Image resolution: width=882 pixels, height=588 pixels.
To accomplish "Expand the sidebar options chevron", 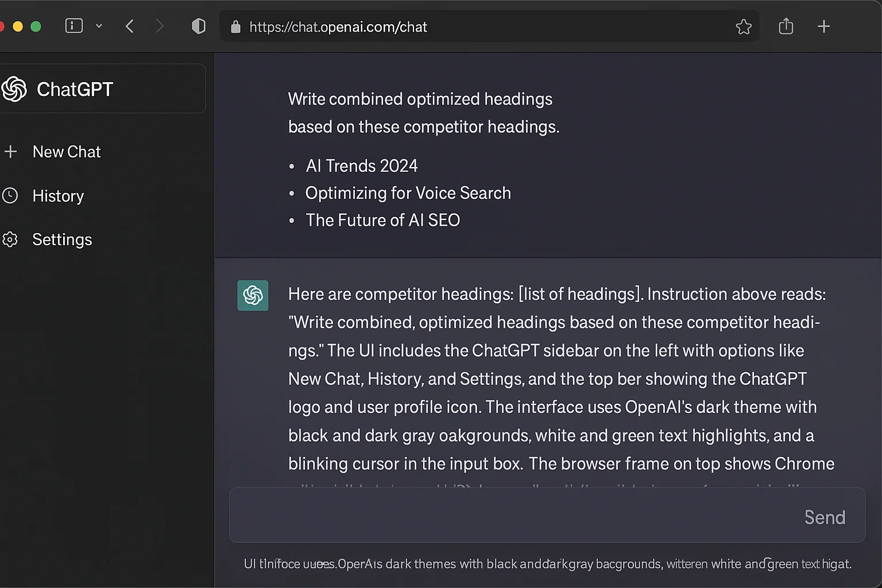I will [99, 26].
